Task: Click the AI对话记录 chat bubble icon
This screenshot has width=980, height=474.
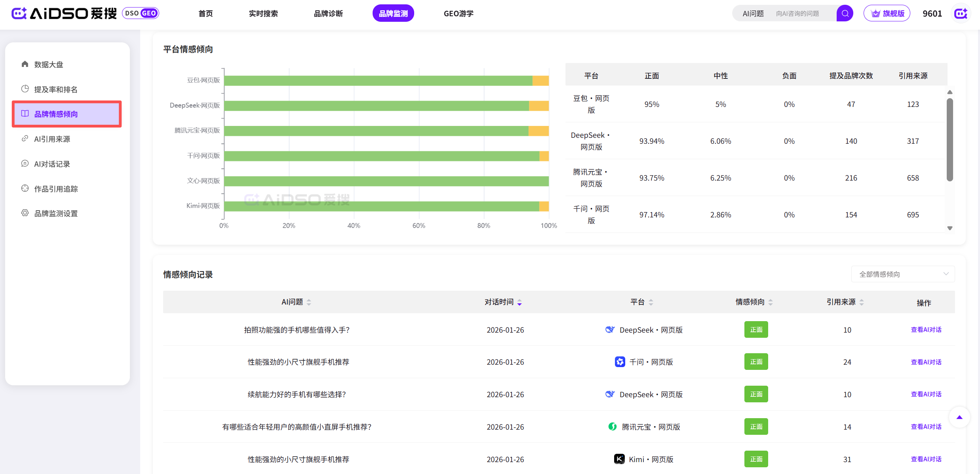Action: [25, 164]
